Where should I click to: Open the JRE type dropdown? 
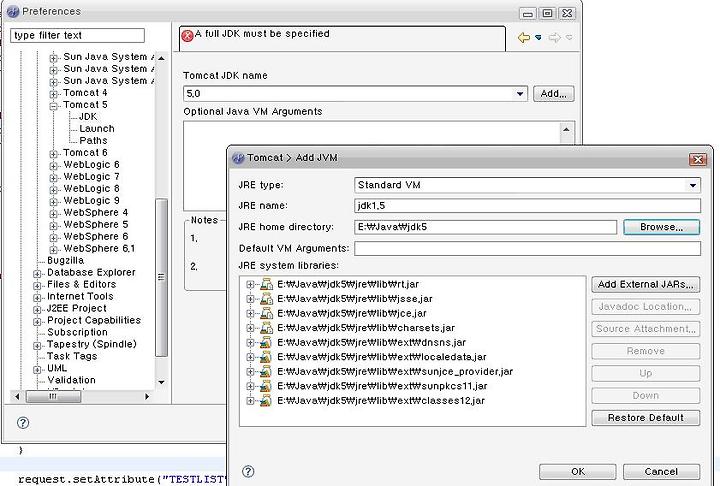tap(692, 186)
